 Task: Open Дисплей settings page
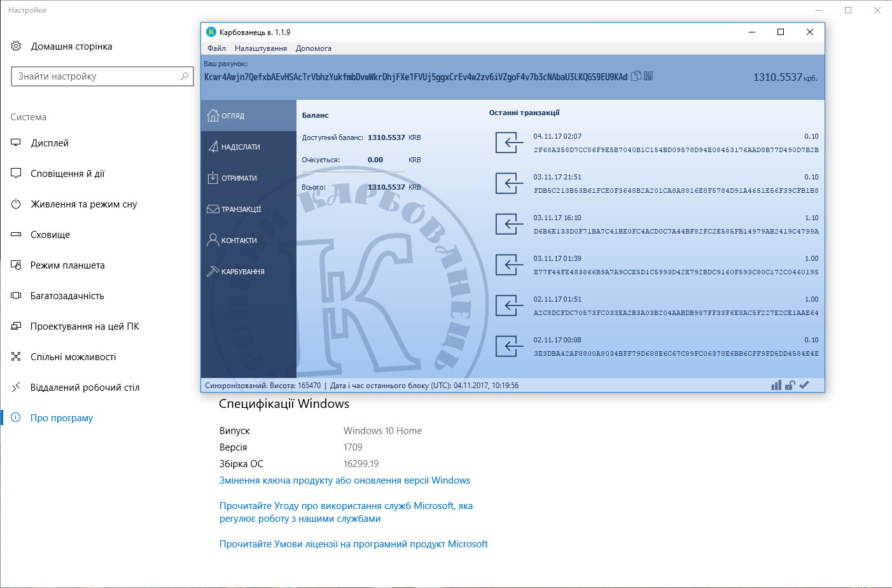(x=50, y=143)
